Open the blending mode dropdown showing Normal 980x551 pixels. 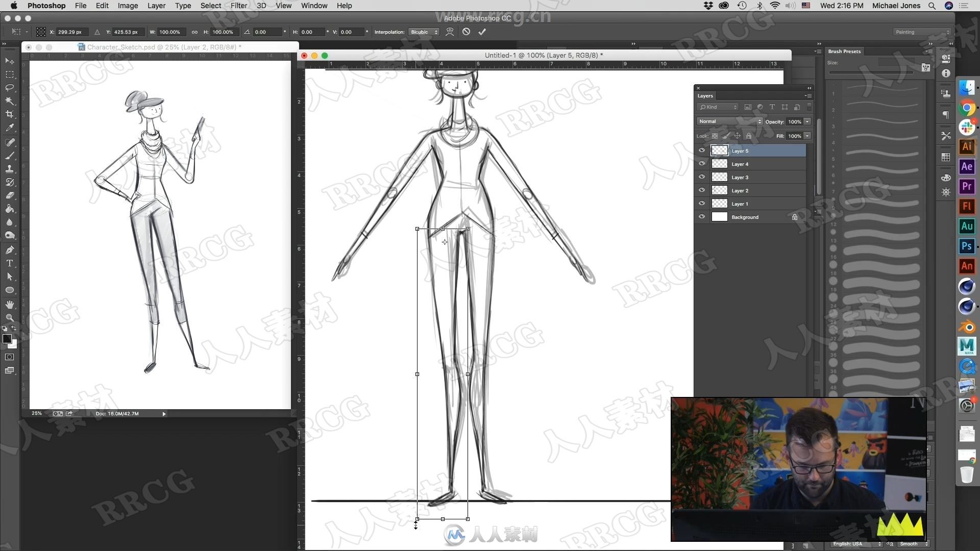coord(729,121)
